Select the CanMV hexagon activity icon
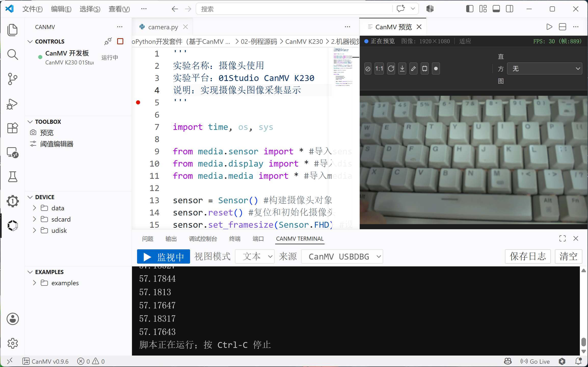The height and width of the screenshot is (367, 588). point(12,226)
